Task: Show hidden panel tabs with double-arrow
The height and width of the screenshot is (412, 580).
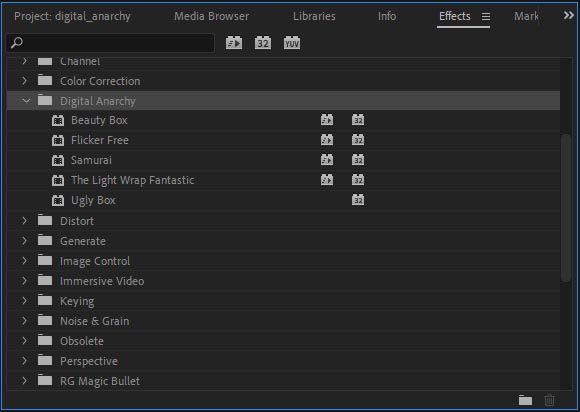Action: pyautogui.click(x=569, y=16)
